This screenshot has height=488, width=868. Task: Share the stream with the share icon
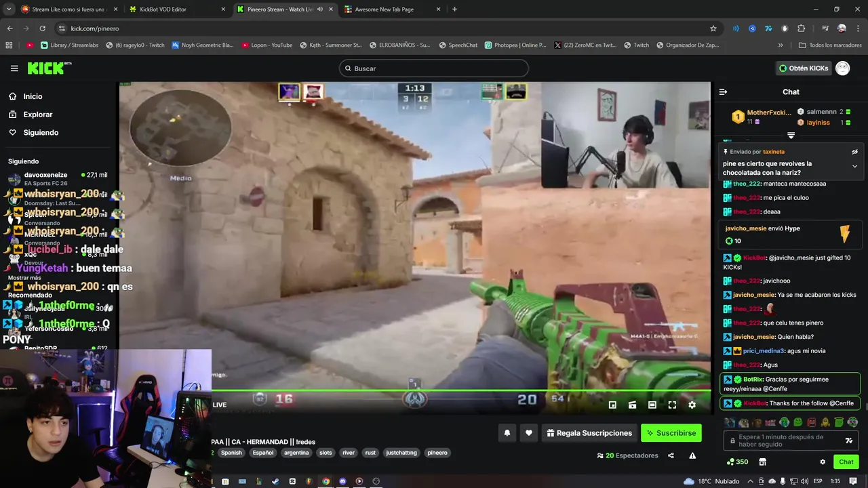[671, 455]
